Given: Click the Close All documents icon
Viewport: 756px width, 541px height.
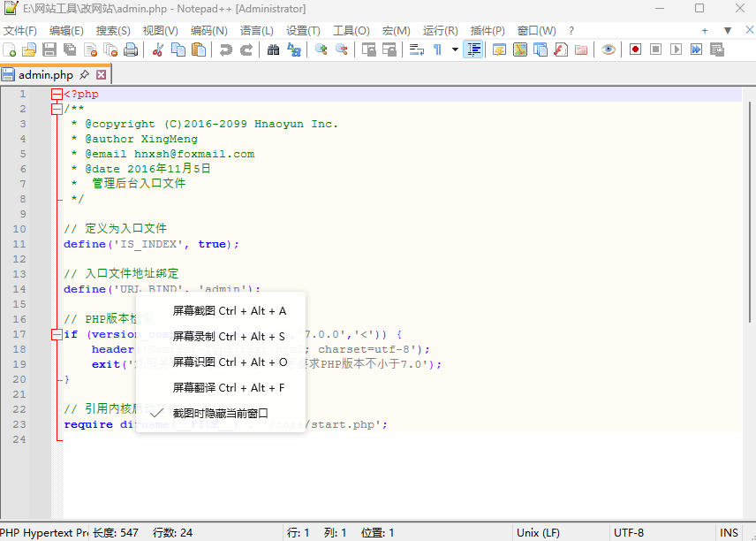Looking at the screenshot, I should click(110, 50).
